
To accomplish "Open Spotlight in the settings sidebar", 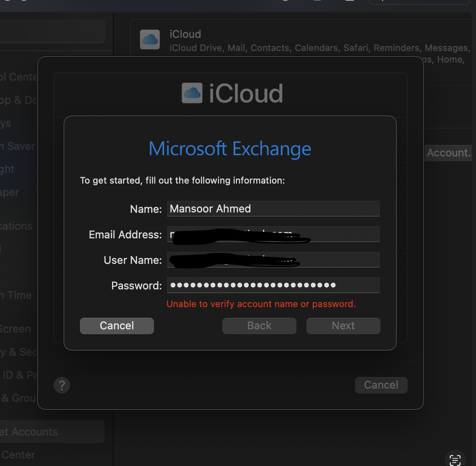I will click(7, 169).
